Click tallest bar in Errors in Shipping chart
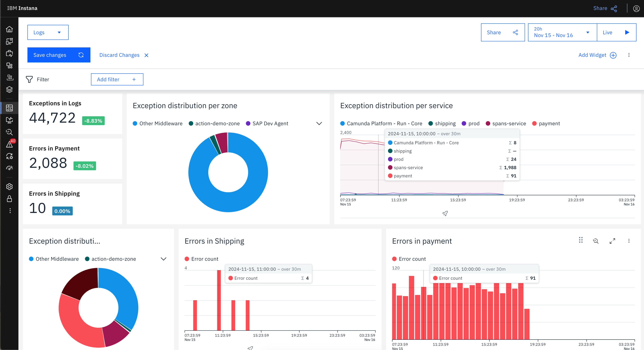Screen dimensions: 644x350 [219, 300]
